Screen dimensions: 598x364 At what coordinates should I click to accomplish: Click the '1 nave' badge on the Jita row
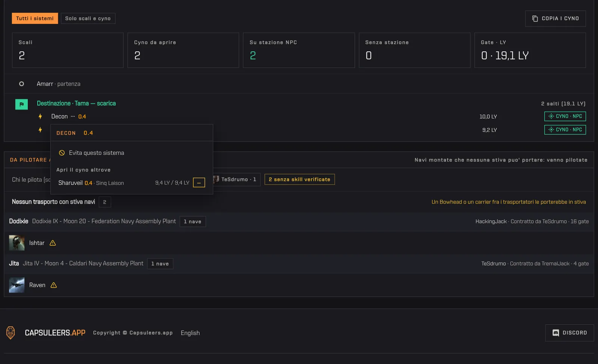click(160, 264)
